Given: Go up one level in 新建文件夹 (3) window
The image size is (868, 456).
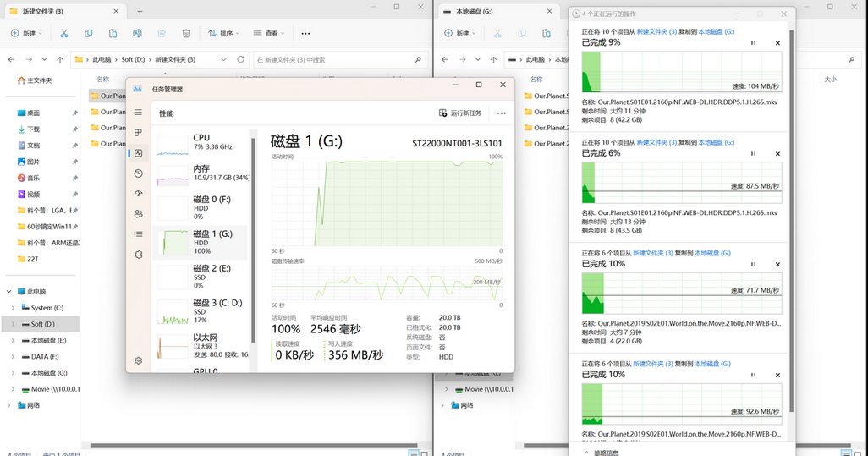Looking at the screenshot, I should tap(60, 59).
